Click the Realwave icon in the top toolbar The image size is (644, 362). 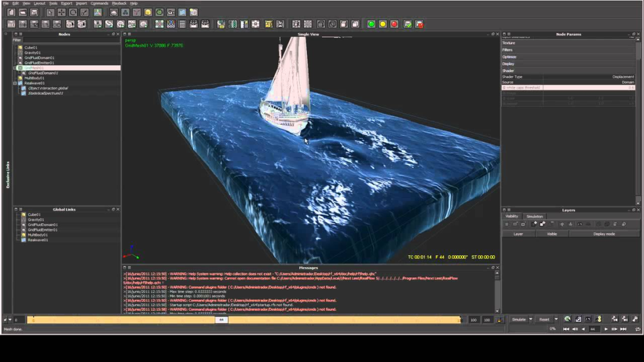click(182, 13)
